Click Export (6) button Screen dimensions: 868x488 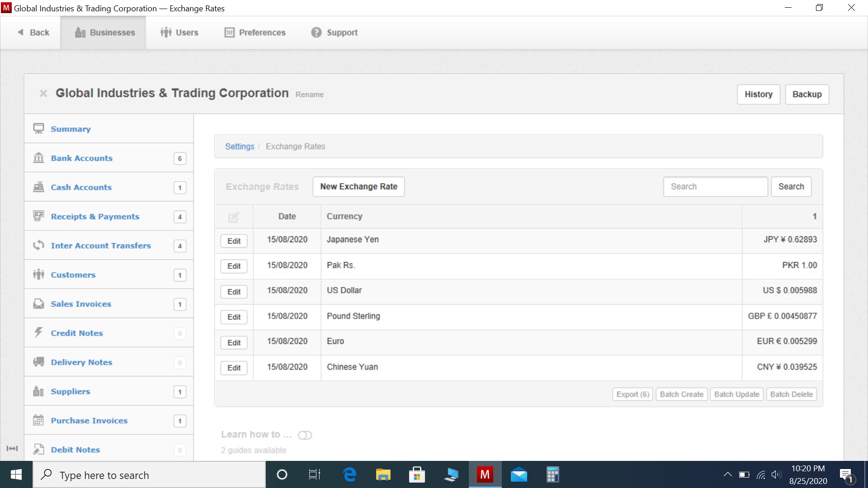point(632,394)
